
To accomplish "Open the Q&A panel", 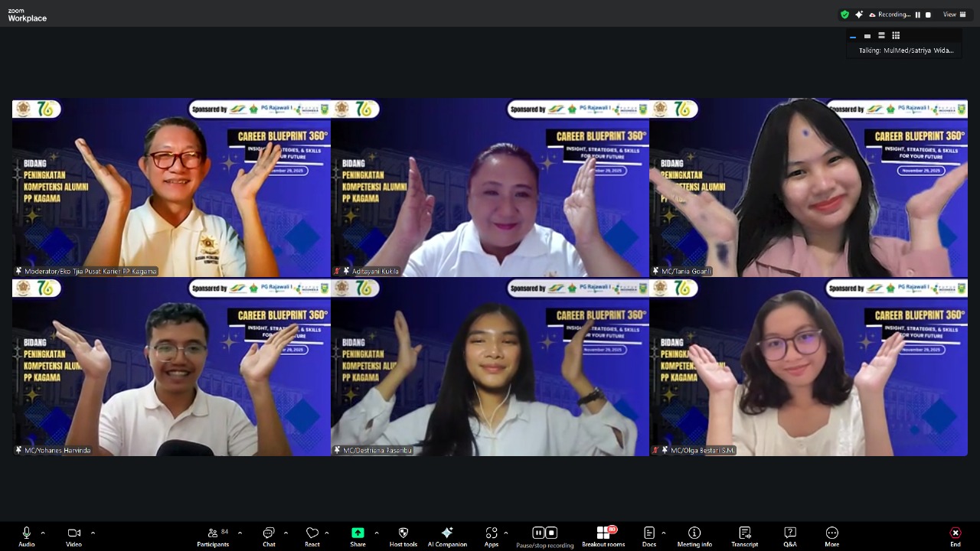I will [789, 536].
